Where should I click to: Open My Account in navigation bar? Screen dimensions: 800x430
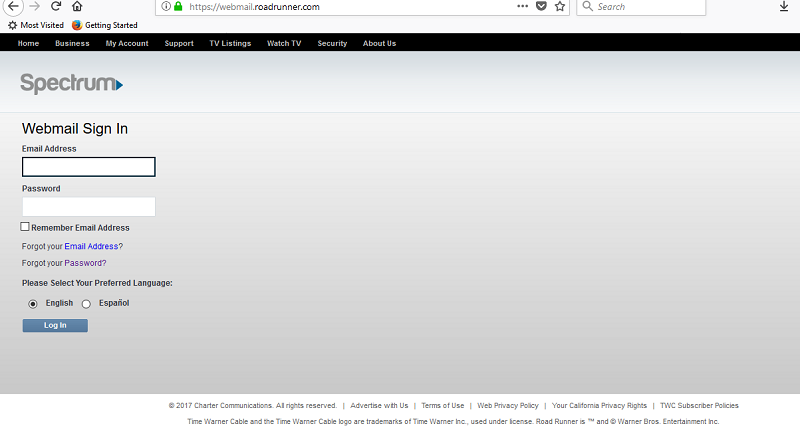tap(127, 43)
